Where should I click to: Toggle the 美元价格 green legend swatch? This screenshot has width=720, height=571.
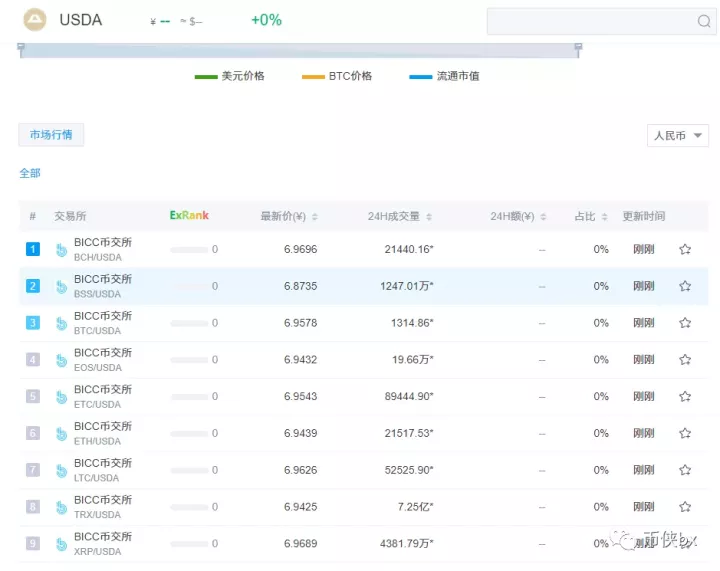(206, 77)
